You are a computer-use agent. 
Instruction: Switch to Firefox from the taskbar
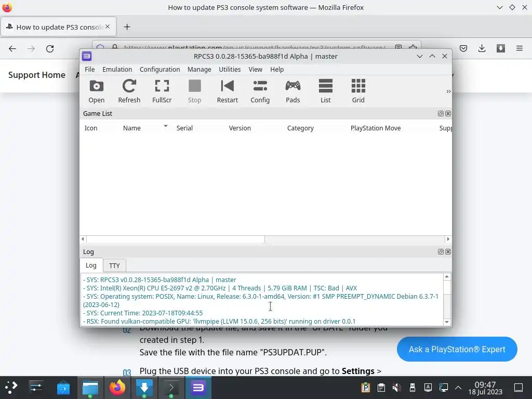pos(117,388)
